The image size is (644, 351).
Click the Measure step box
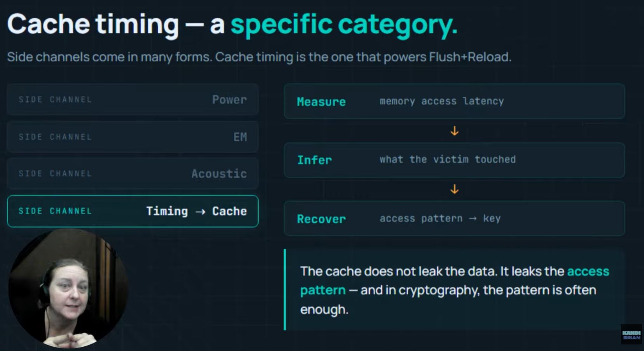point(454,101)
